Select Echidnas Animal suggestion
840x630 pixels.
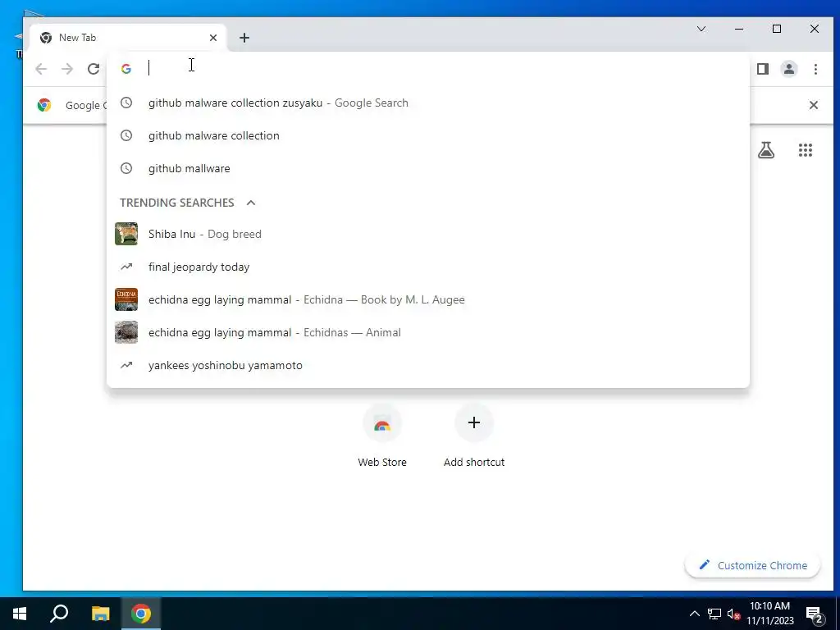coord(428,332)
